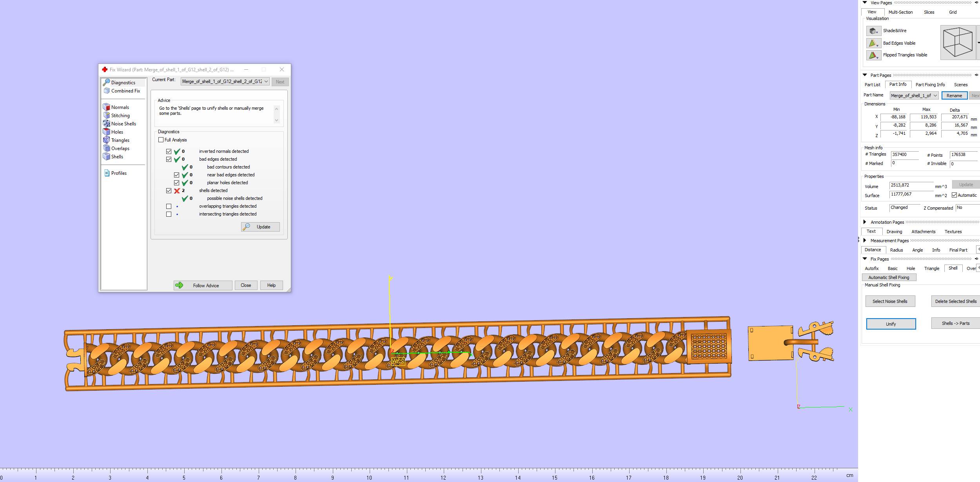Screen dimensions: 980x482
Task: Open the Combined Fix page
Action: (125, 91)
